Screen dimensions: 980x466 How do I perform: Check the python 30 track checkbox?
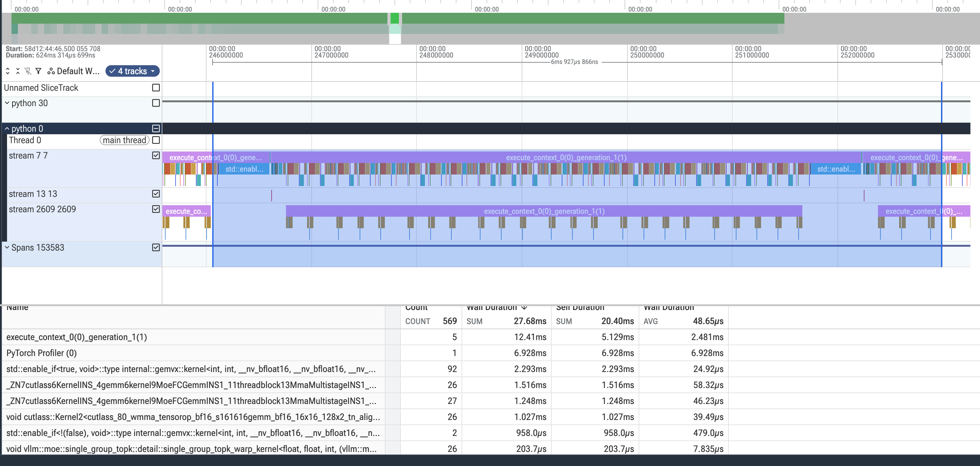(x=156, y=103)
